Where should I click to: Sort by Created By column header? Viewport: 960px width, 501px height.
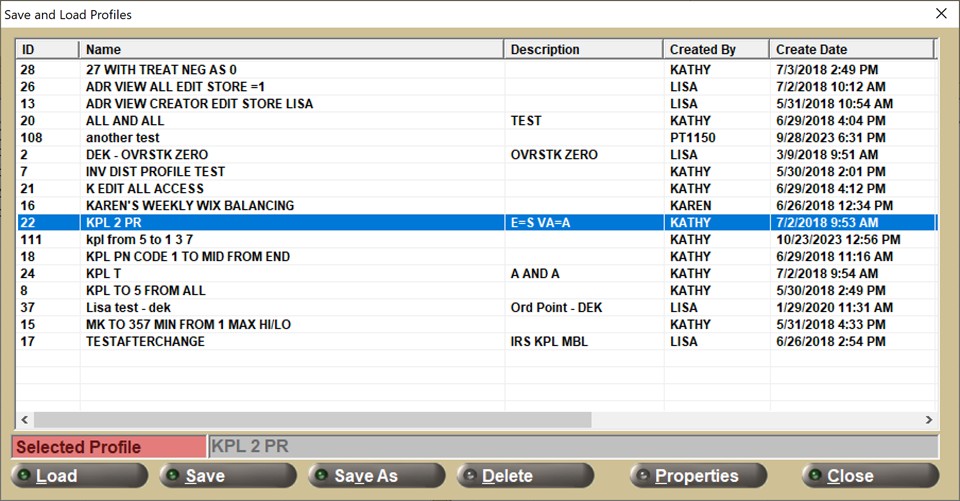pos(715,49)
